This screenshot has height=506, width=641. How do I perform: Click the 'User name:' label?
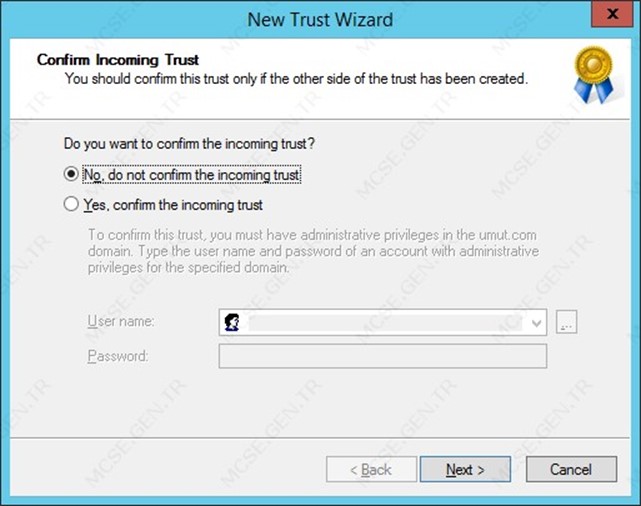click(x=121, y=321)
